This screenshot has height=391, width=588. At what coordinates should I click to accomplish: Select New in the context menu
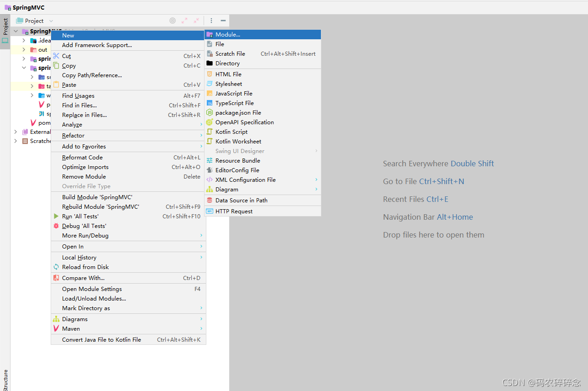coord(128,35)
